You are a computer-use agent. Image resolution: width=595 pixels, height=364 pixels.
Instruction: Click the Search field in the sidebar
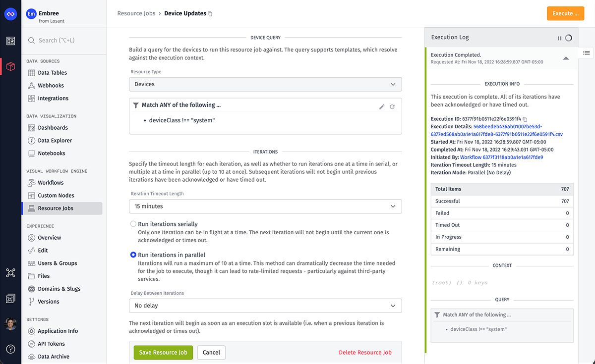(x=59, y=41)
